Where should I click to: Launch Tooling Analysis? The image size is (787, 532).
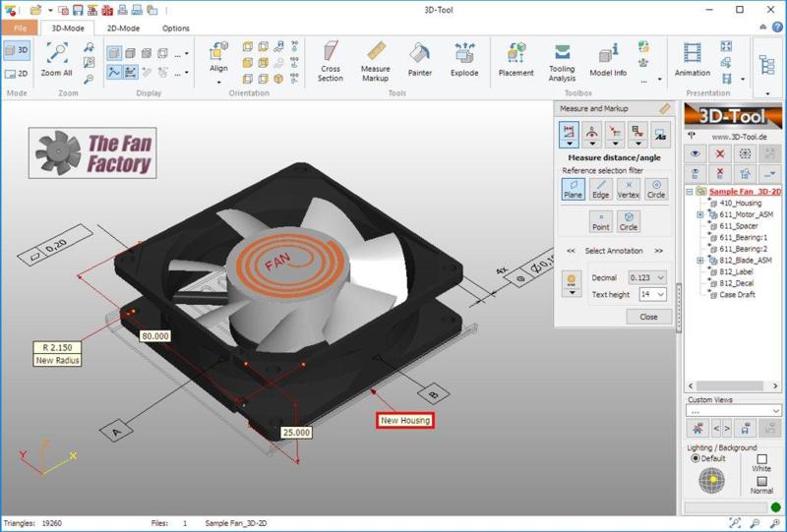coord(562,60)
